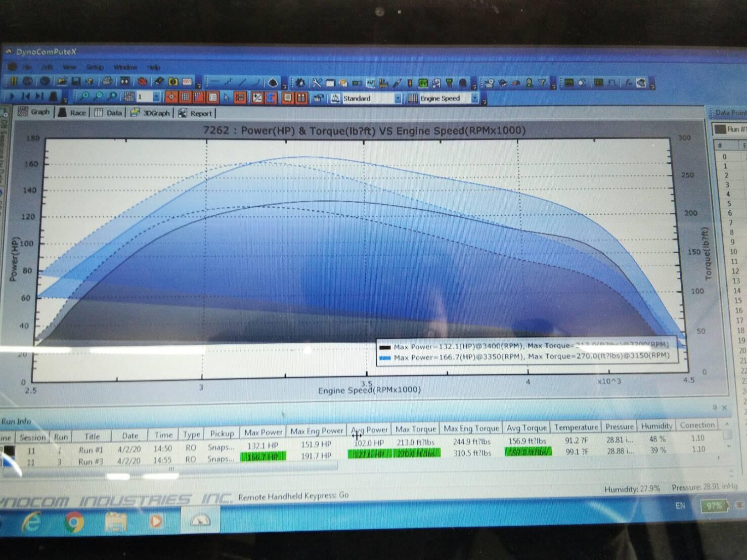
Task: Click the zoom out magnifier icon
Action: [x=99, y=96]
